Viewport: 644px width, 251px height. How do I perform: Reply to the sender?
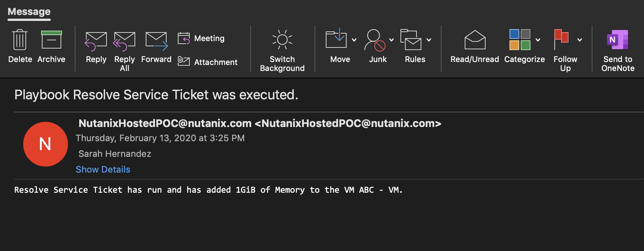[96, 47]
